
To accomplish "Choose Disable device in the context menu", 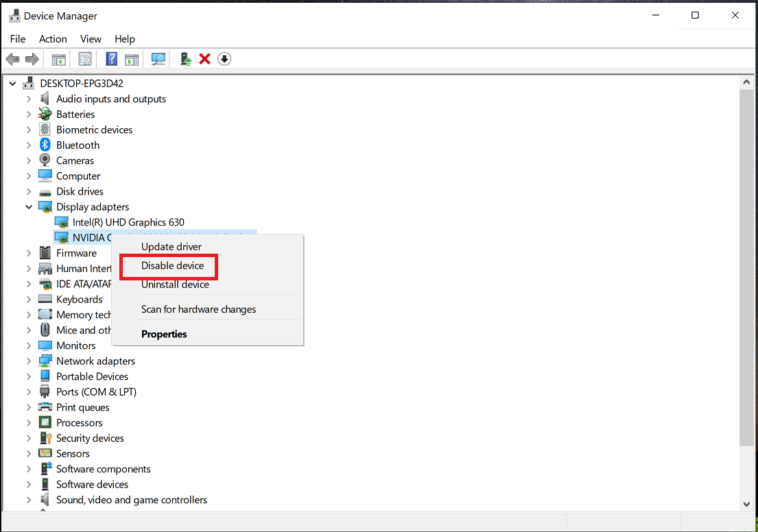I will pos(172,265).
